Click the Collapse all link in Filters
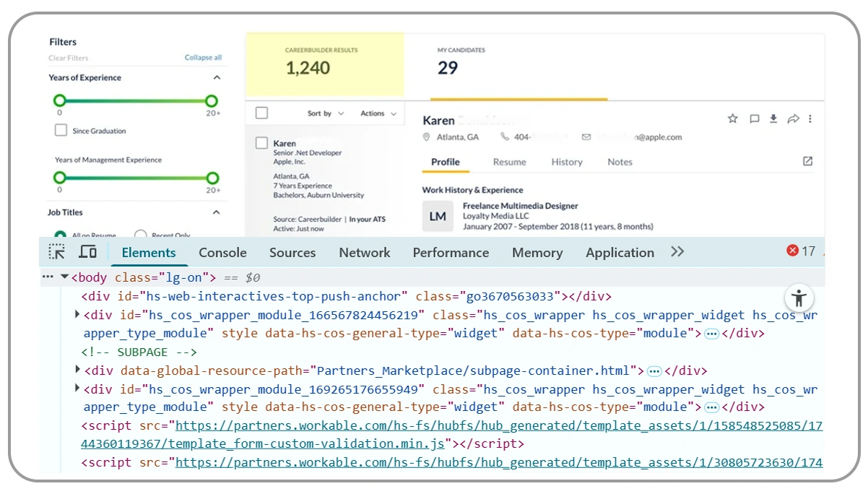 (x=203, y=58)
